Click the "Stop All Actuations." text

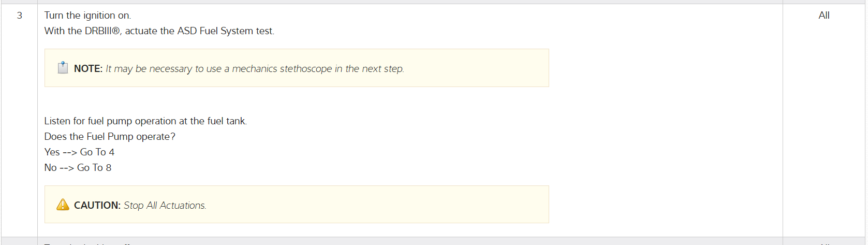165,205
